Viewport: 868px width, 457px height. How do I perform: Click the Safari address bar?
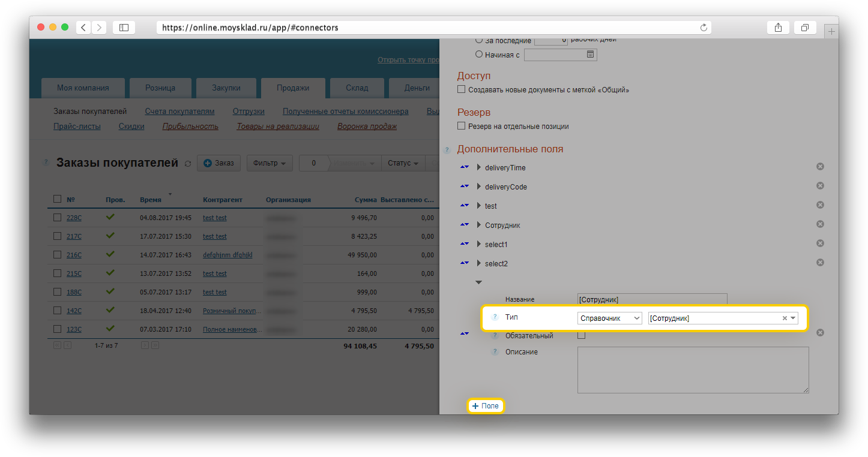tap(433, 28)
